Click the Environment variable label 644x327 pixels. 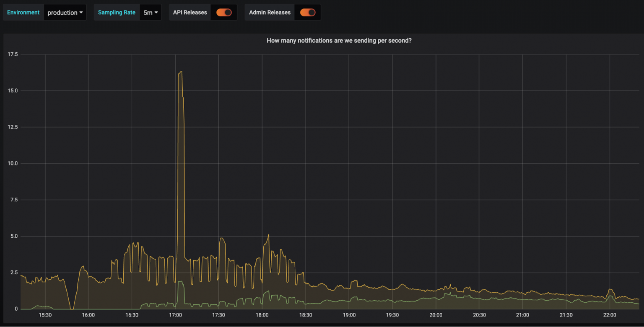(x=23, y=13)
